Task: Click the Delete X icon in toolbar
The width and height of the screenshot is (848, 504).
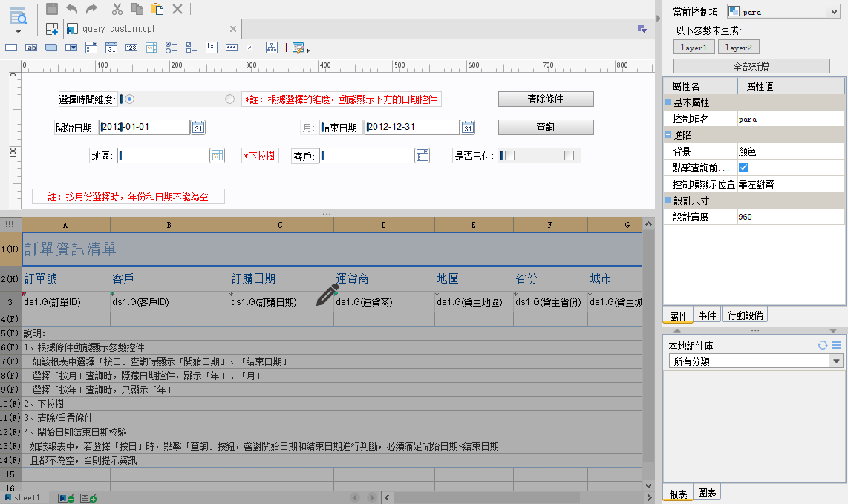Action: 177,9
